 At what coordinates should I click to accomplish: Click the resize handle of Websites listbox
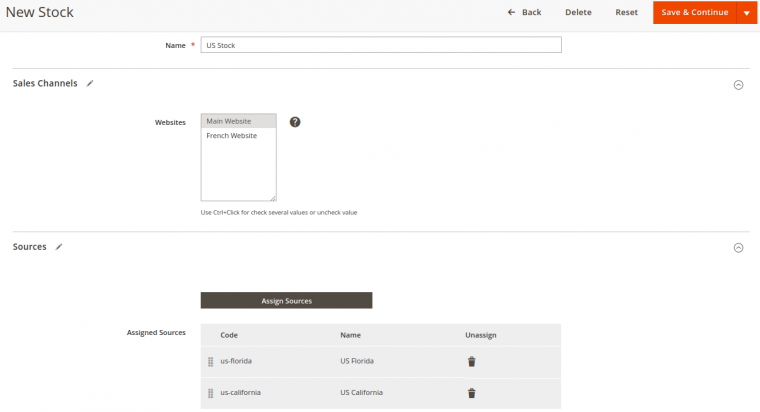pos(273,198)
